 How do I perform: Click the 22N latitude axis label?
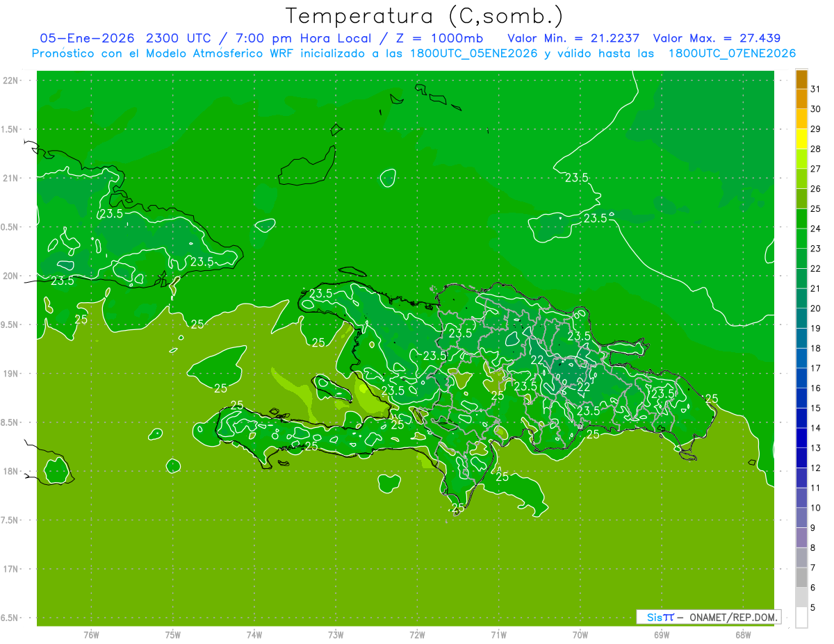coord(10,81)
